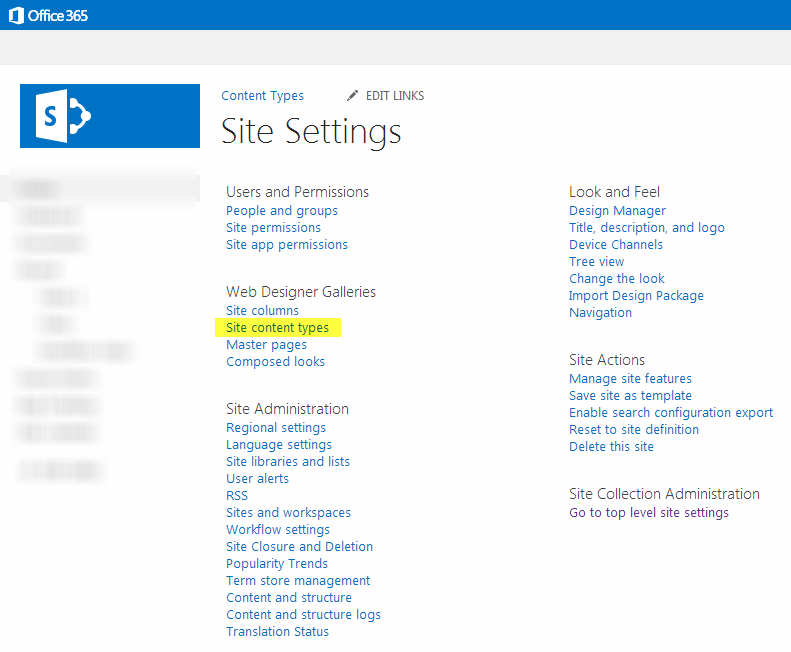The width and height of the screenshot is (791, 652).
Task: Open Site permissions page
Action: click(273, 228)
